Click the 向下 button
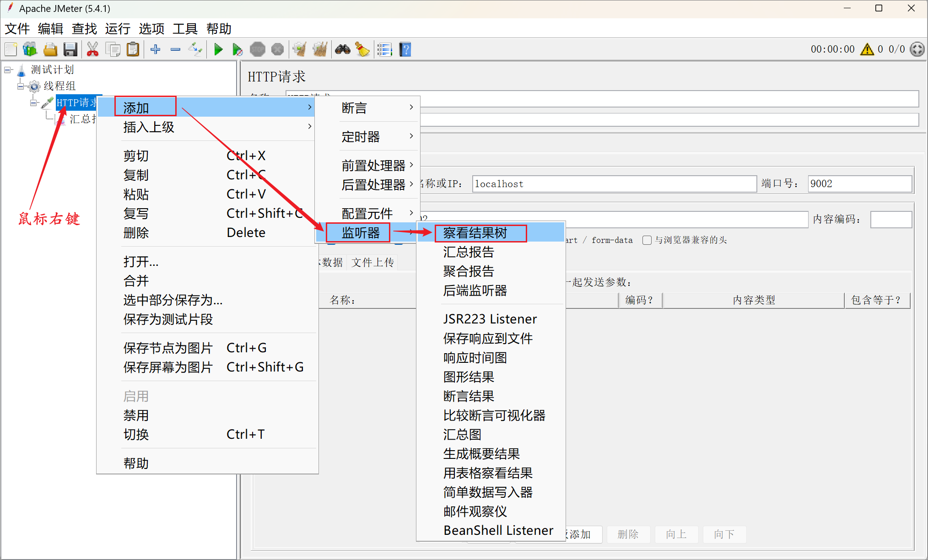This screenshot has height=560, width=928. tap(724, 534)
